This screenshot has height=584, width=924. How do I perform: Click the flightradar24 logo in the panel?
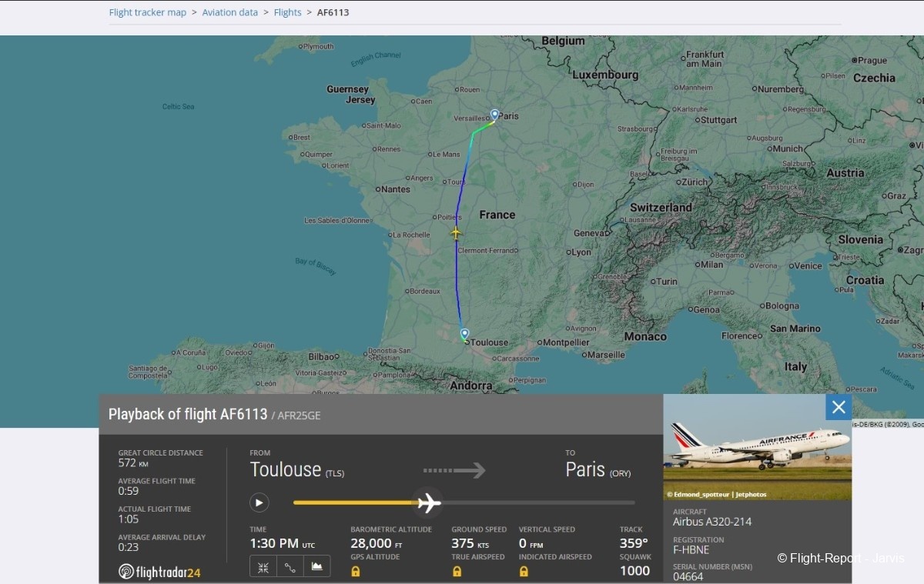(159, 572)
